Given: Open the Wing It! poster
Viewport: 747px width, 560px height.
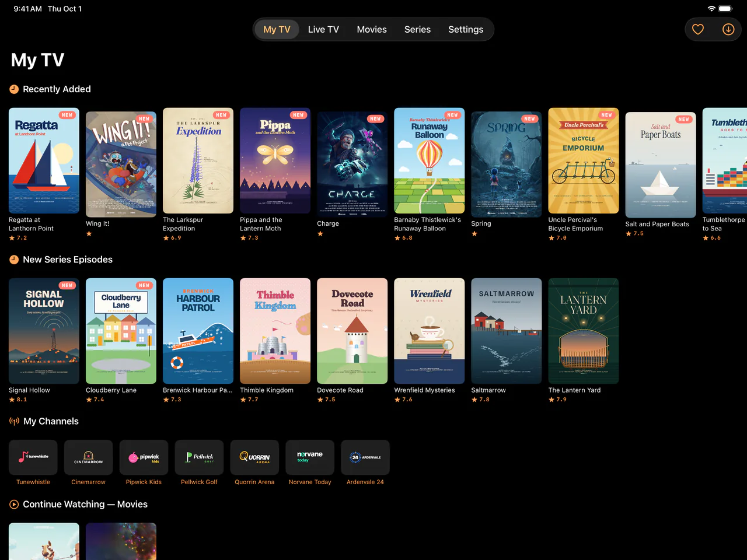Looking at the screenshot, I should tap(121, 164).
